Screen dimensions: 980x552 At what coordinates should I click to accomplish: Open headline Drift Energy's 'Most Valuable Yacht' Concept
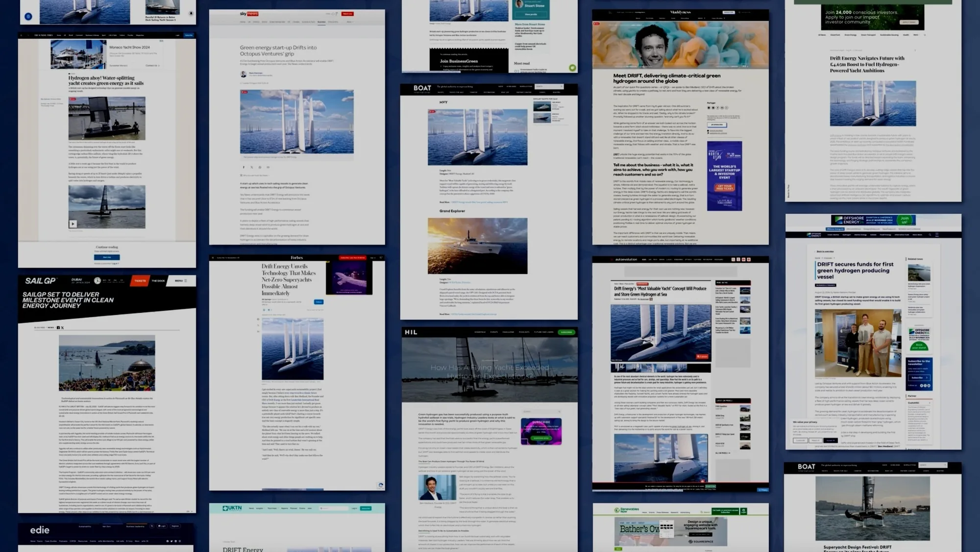[660, 291]
